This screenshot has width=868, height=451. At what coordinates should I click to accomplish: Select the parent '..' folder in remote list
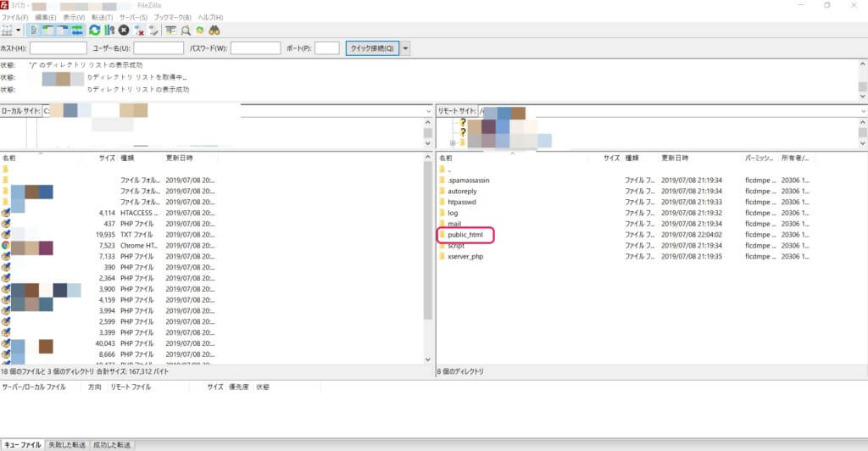click(x=449, y=170)
